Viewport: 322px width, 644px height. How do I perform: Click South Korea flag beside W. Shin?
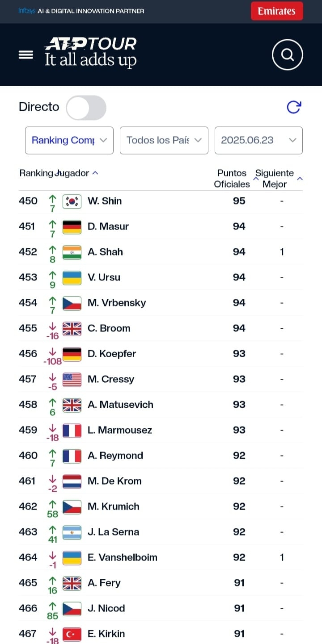[72, 201]
